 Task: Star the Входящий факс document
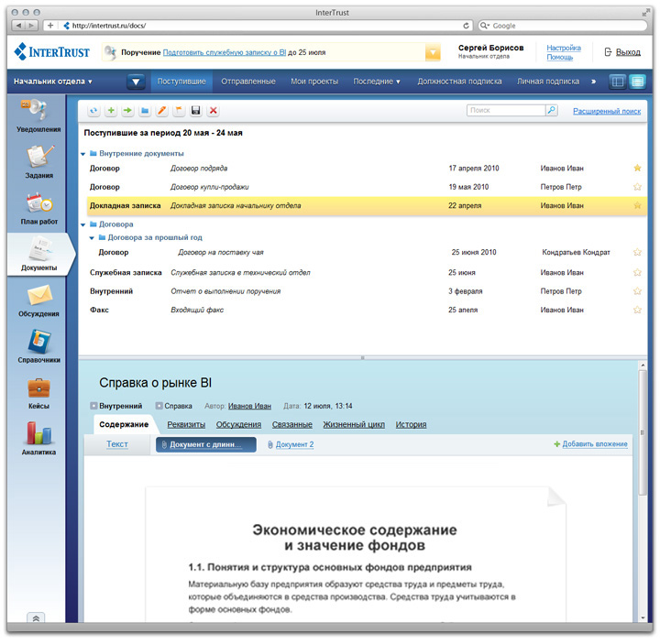tap(637, 311)
